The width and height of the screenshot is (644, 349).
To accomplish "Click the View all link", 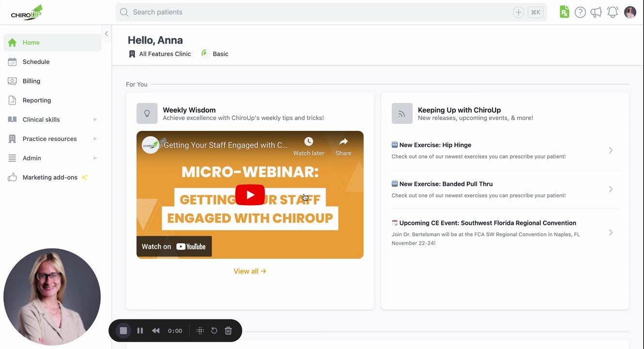I will pyautogui.click(x=250, y=271).
